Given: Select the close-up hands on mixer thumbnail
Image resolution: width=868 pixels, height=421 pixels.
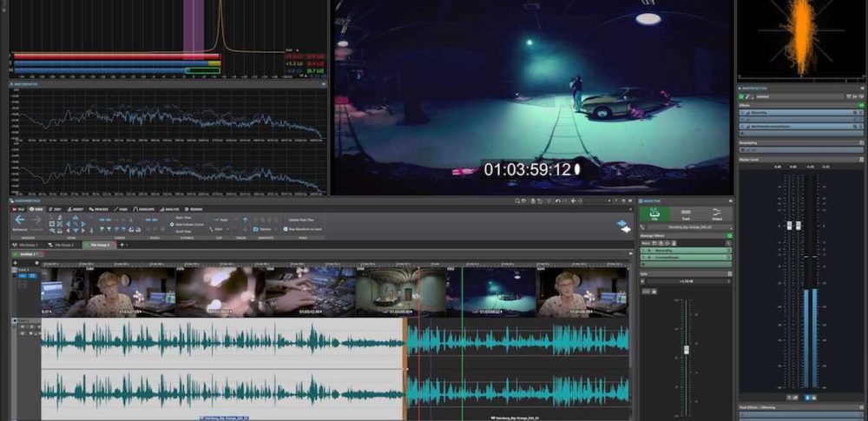Looking at the screenshot, I should [x=308, y=291].
